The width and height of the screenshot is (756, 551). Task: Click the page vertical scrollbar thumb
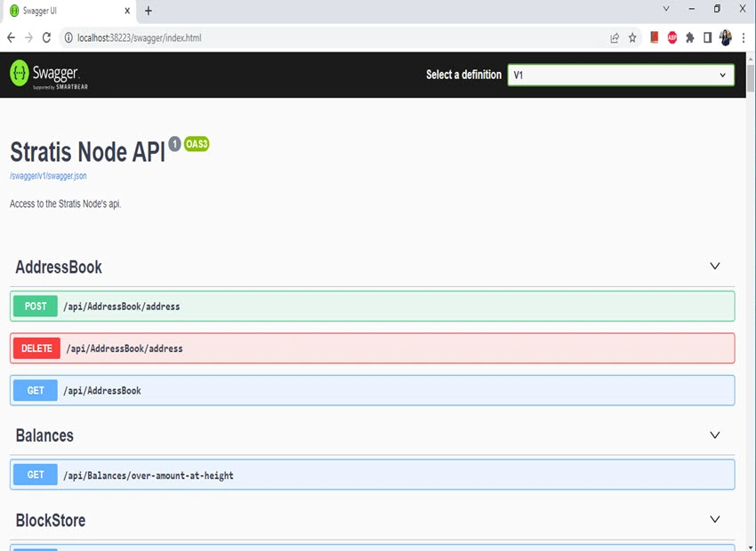(x=751, y=77)
